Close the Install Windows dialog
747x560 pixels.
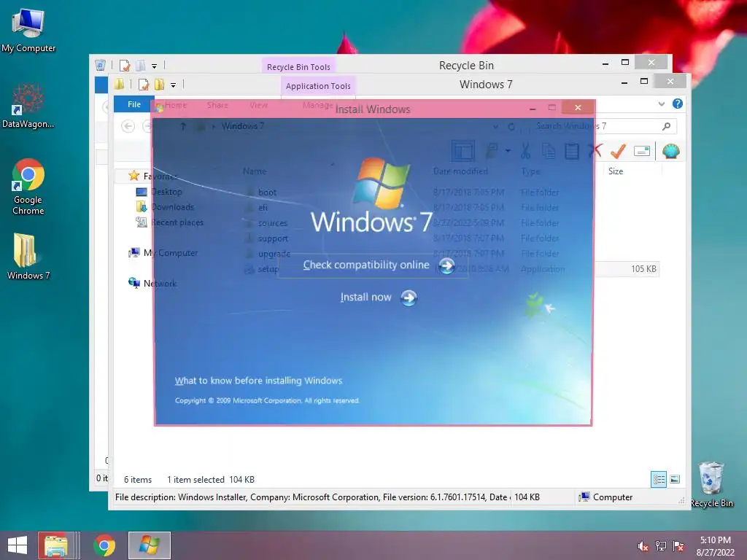tap(578, 108)
